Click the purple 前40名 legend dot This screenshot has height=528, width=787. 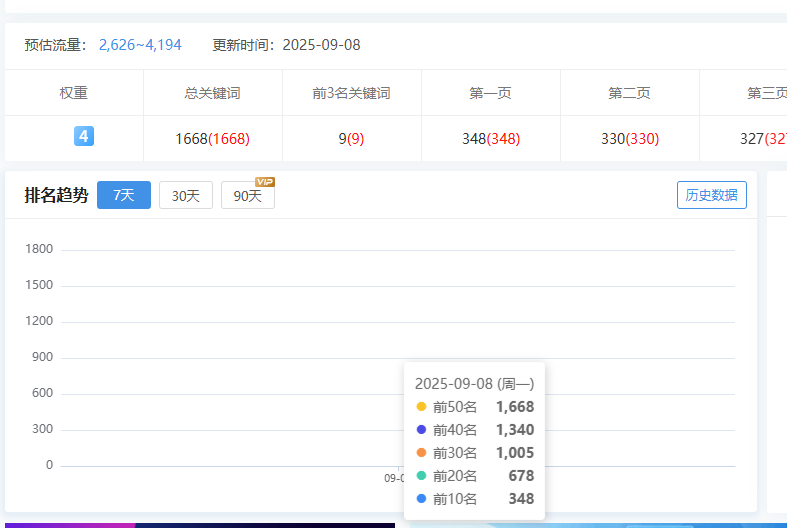421,430
